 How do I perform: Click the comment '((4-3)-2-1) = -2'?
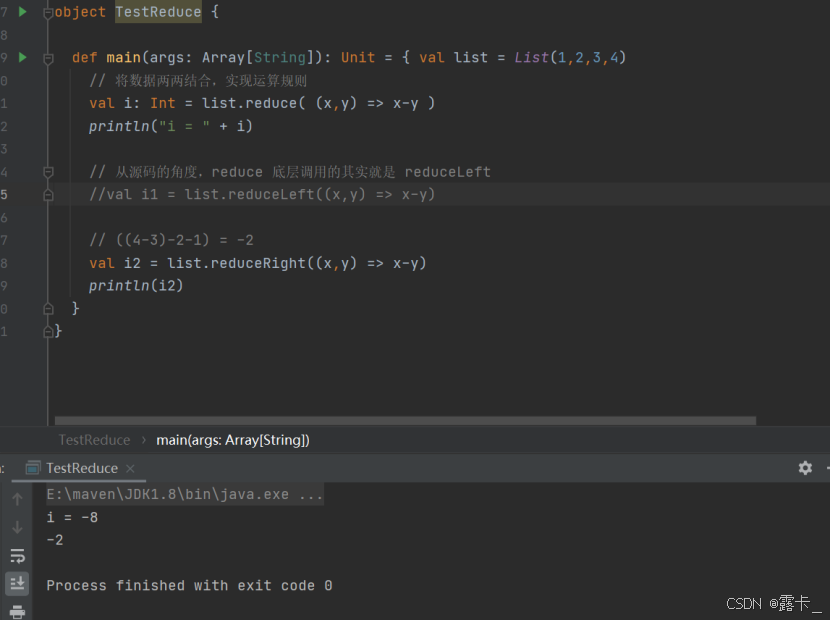171,240
